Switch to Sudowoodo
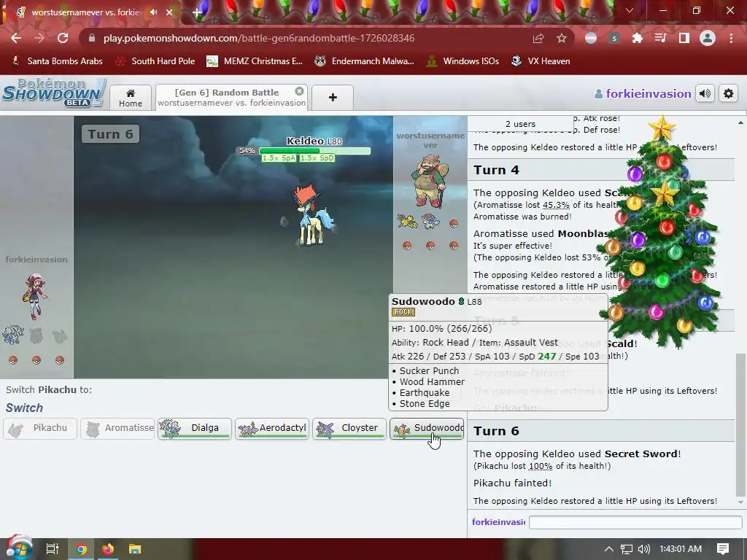Screen dimensions: 747x560 coord(426,428)
